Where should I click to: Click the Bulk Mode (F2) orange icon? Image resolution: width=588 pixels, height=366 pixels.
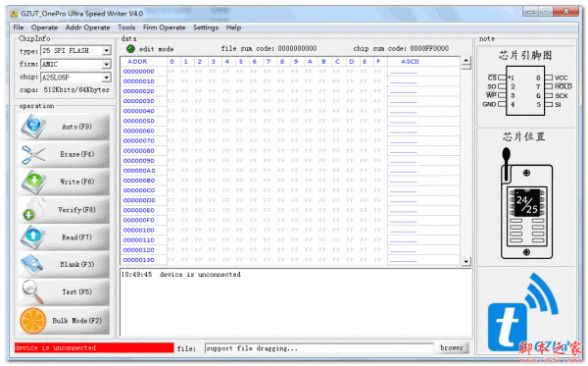point(33,321)
